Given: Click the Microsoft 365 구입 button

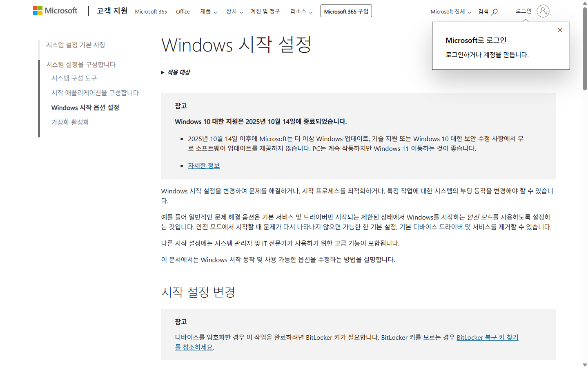Looking at the screenshot, I should click(x=346, y=11).
